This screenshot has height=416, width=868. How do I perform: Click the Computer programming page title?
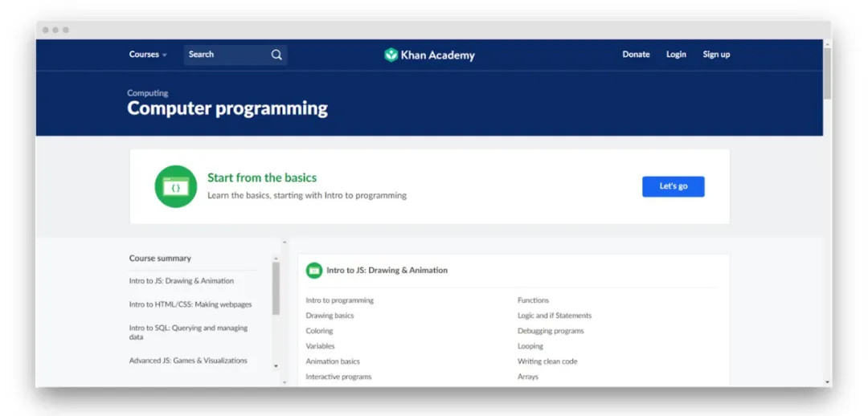click(227, 108)
